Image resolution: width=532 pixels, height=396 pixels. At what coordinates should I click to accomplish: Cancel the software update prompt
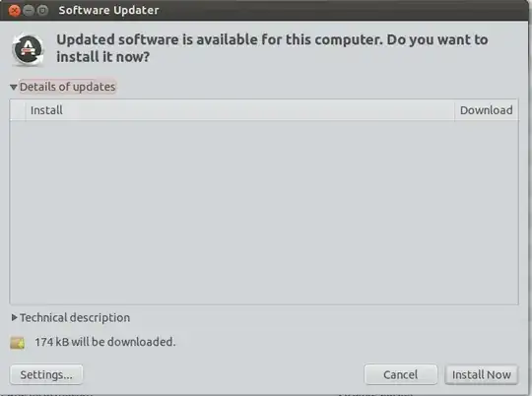(401, 374)
